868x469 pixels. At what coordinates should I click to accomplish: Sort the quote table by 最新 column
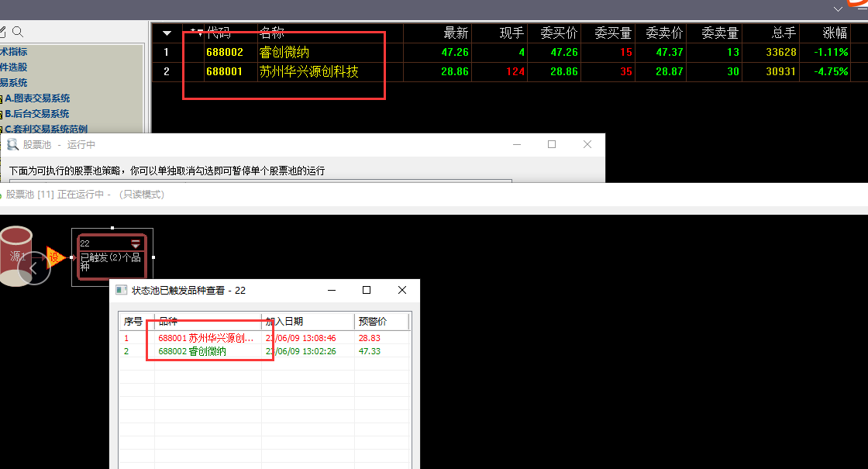[x=456, y=33]
